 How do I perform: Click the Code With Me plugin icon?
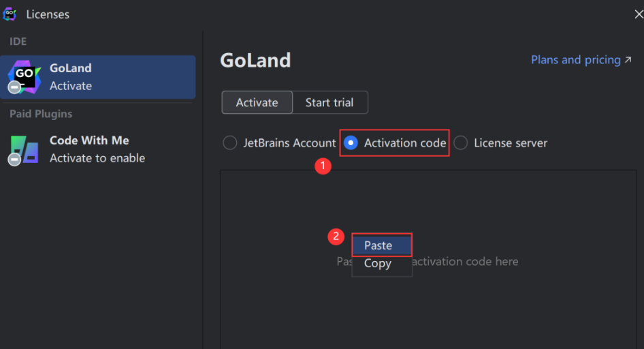click(25, 150)
